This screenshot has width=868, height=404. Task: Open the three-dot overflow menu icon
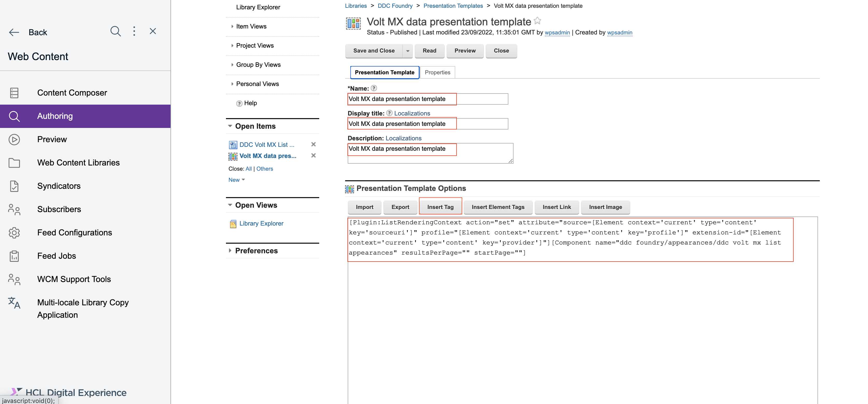[134, 31]
